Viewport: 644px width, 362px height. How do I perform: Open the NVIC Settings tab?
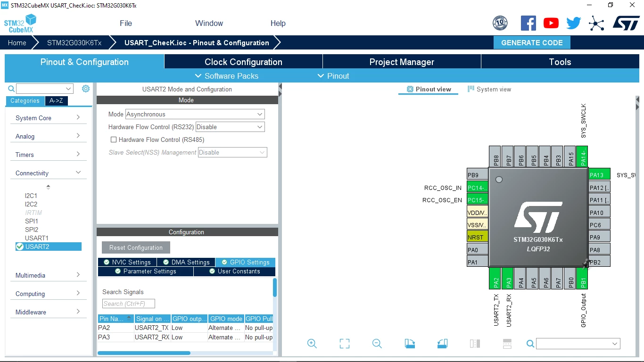[127, 262]
